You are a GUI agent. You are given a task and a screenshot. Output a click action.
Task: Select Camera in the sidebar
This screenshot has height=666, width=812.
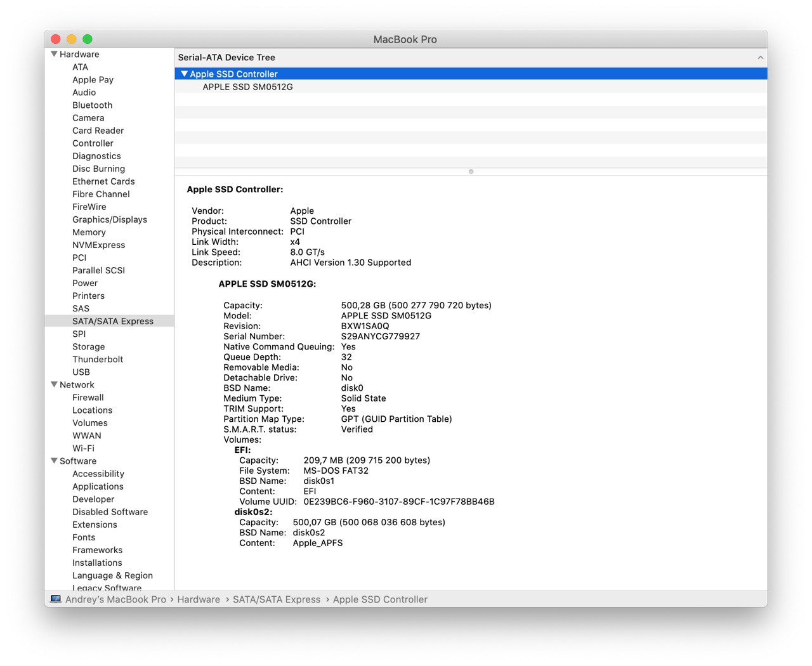88,118
